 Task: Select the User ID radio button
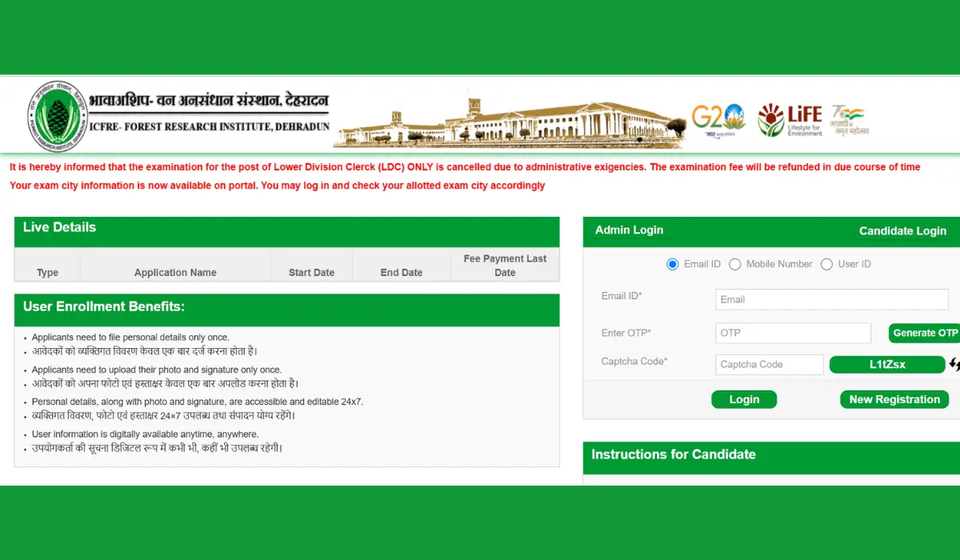[x=827, y=264]
